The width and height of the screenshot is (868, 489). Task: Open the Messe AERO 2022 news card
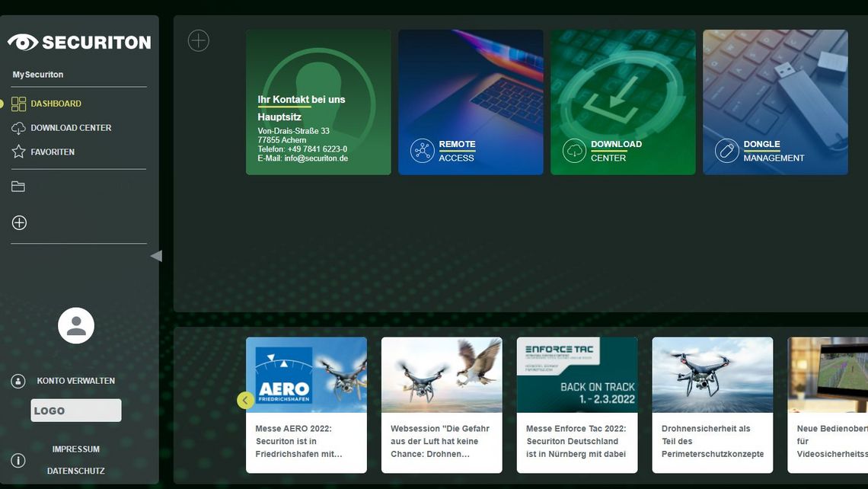(x=306, y=404)
